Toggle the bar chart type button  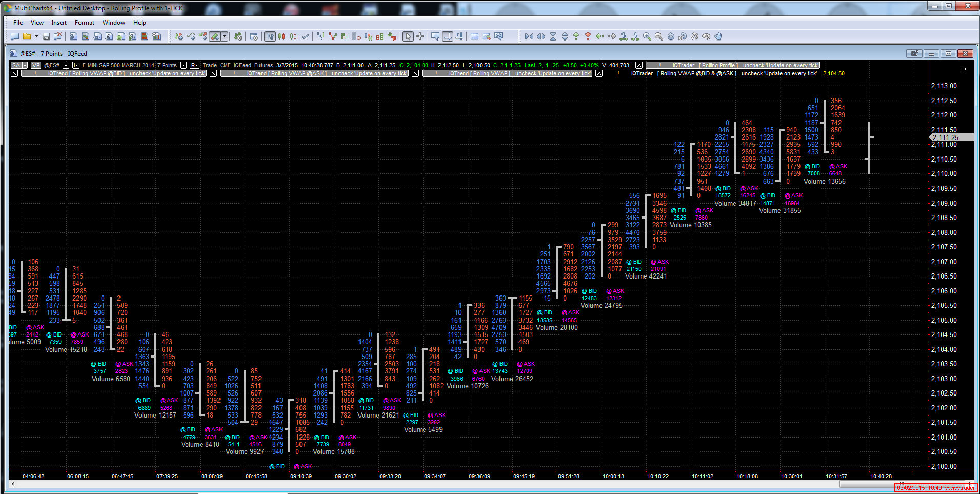coord(270,36)
